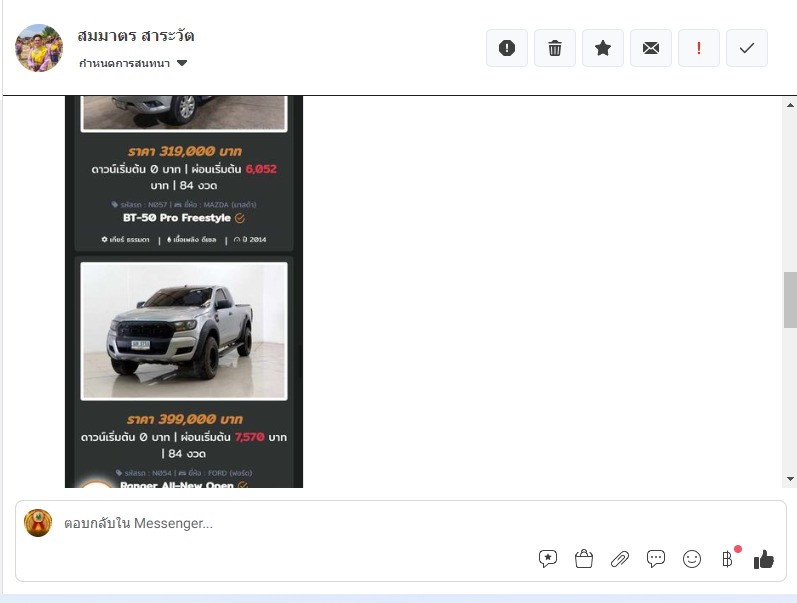Click contact name สมมาตร สาระวัต
The height and width of the screenshot is (603, 797).
point(136,36)
